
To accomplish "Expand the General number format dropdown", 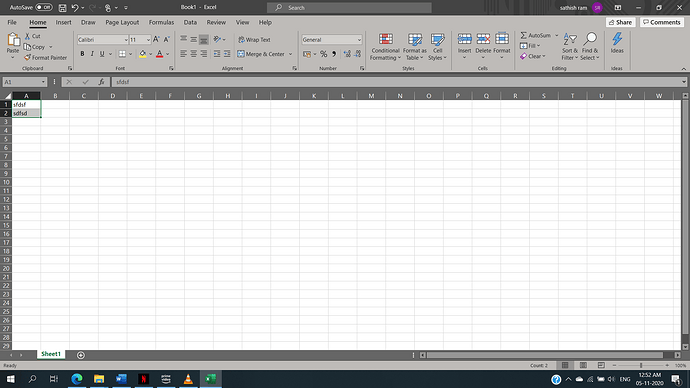I will pyautogui.click(x=359, y=40).
